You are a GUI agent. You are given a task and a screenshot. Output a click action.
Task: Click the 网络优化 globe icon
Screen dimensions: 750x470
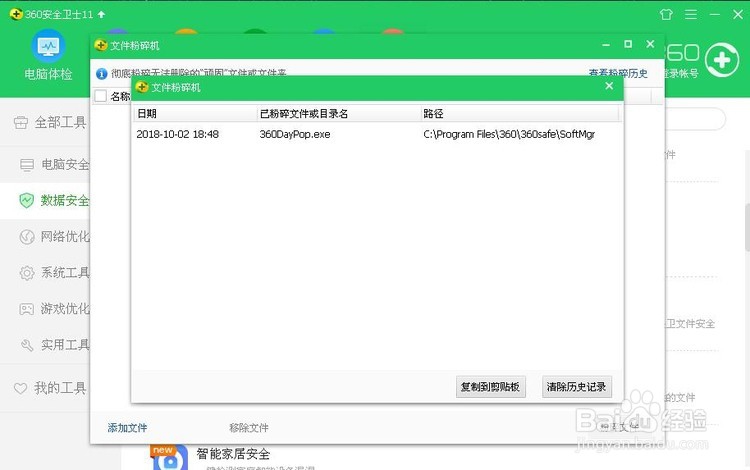click(27, 237)
